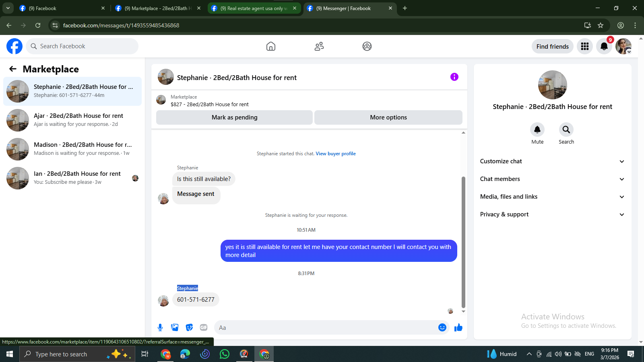Image resolution: width=644 pixels, height=362 pixels.
Task: Send a thumbs-up like
Action: click(x=458, y=327)
